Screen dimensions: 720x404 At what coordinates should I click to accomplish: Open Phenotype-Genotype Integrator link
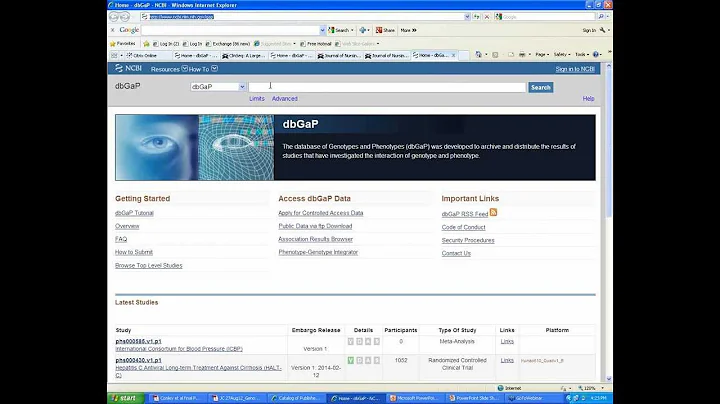(318, 252)
